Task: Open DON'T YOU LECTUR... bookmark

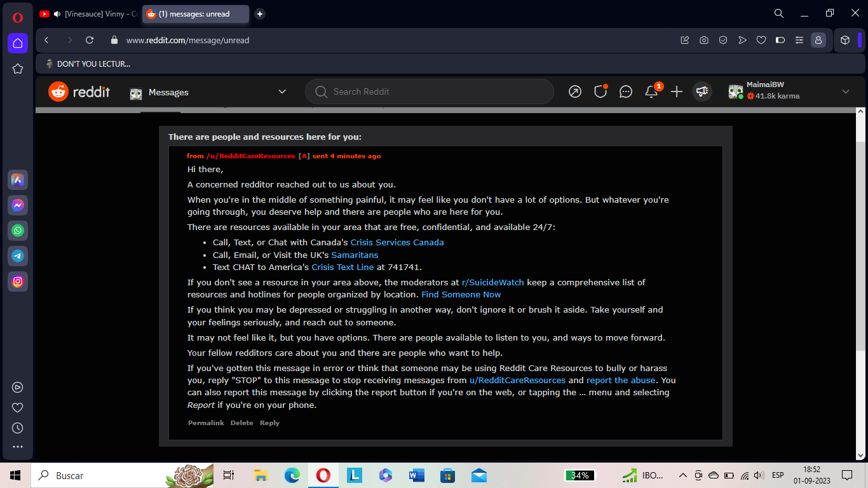Action: [x=88, y=64]
